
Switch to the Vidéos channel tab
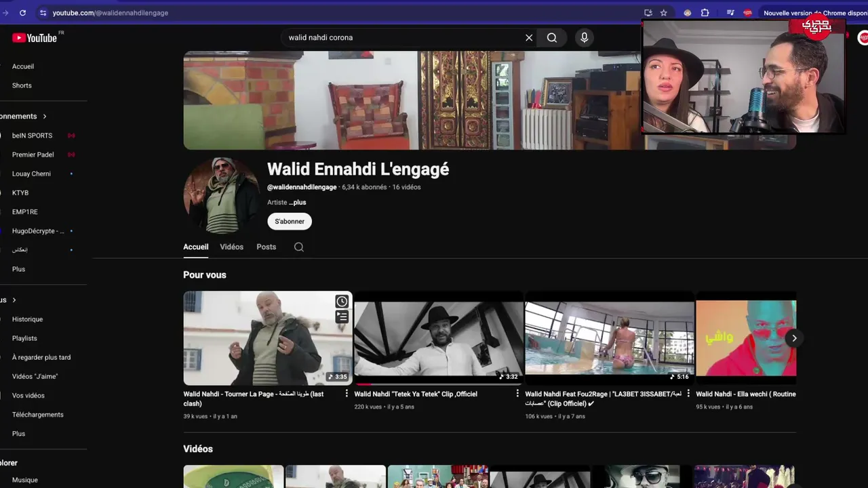231,247
